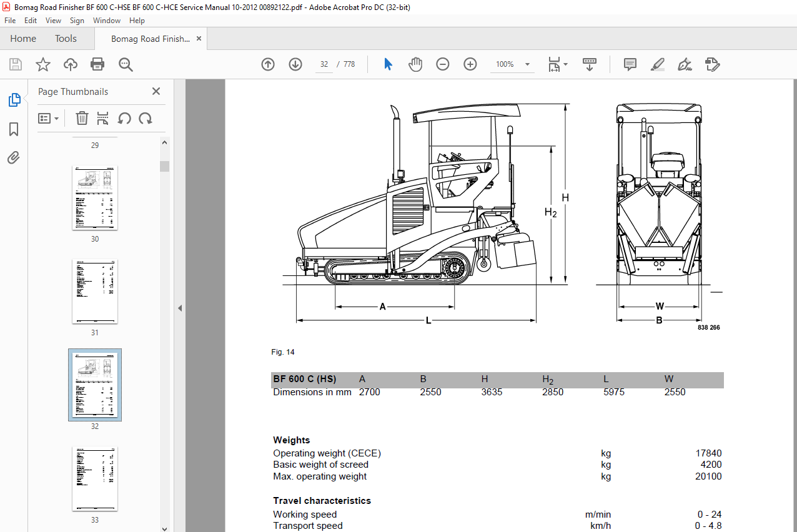
Task: Open the File menu
Action: click(x=10, y=21)
